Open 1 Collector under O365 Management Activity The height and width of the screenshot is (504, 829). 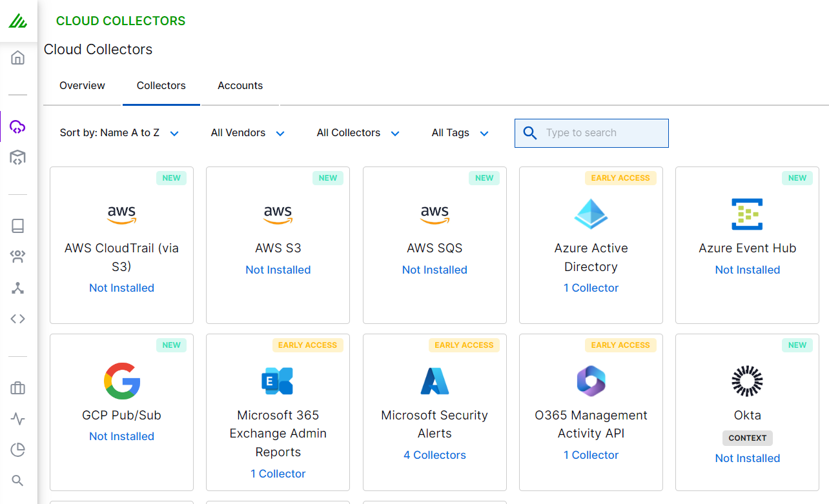591,455
